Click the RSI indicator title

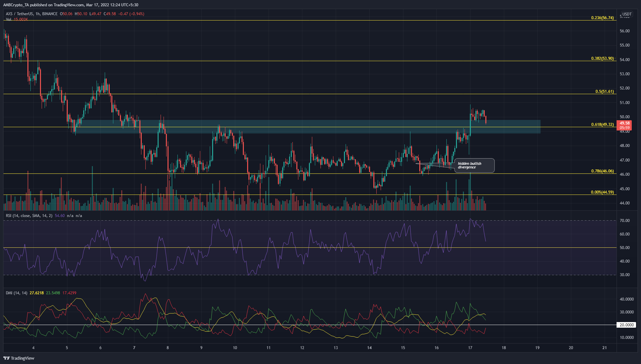29,216
